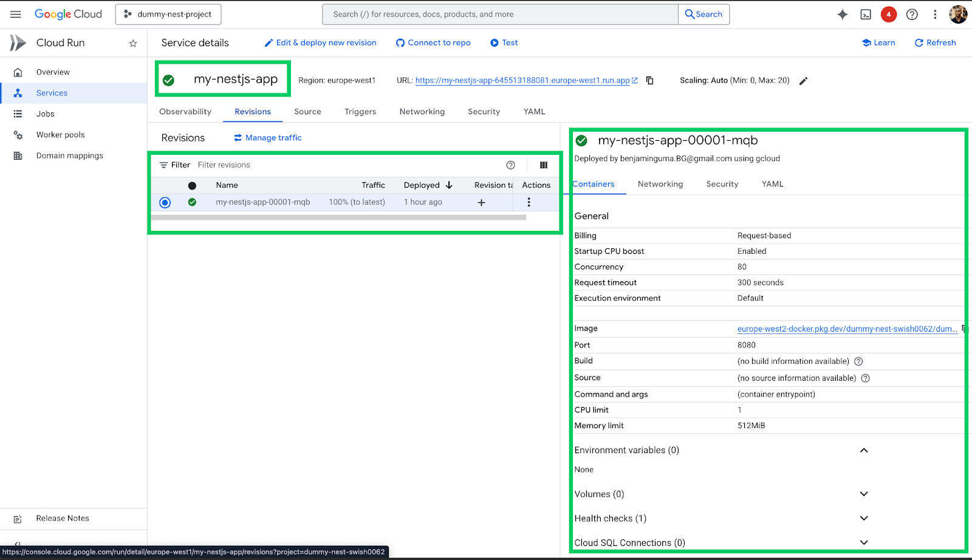Select the revision YAML tab
The width and height of the screenshot is (972, 560).
click(773, 184)
